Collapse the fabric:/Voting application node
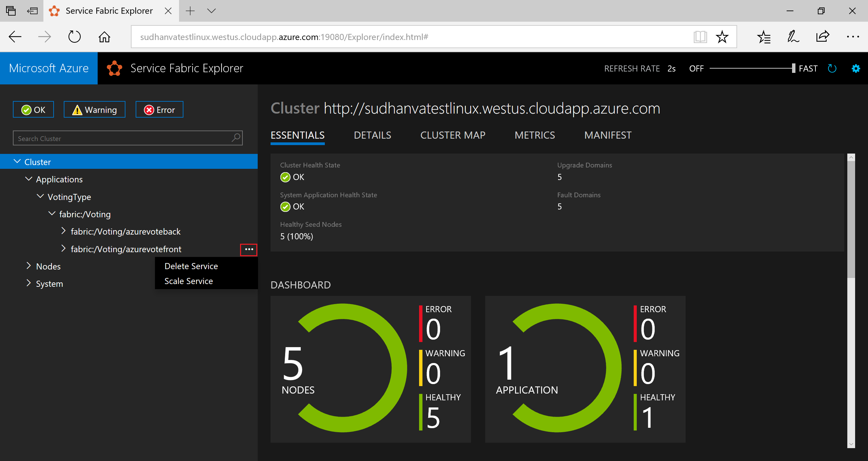Image resolution: width=868 pixels, height=461 pixels. pos(51,214)
